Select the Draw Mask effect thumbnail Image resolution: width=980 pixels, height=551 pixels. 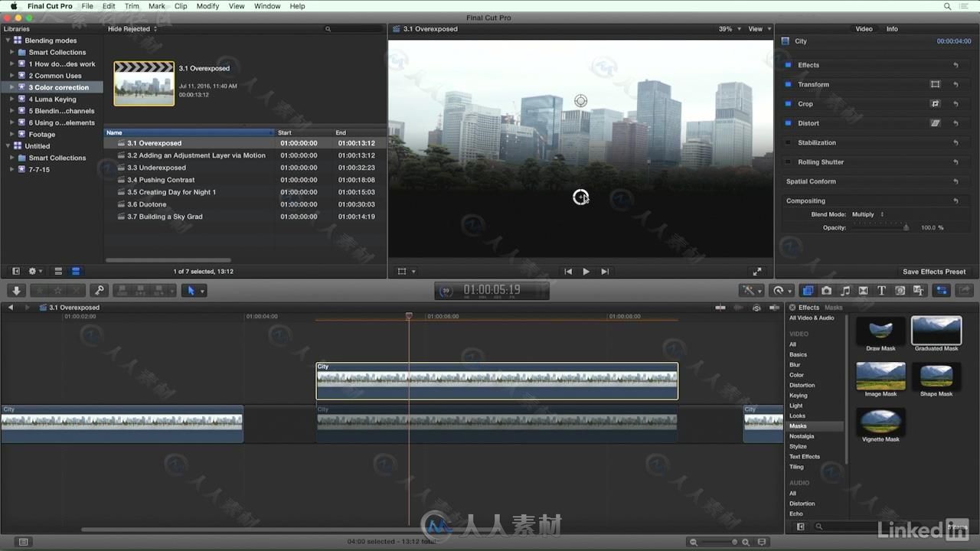tap(880, 331)
